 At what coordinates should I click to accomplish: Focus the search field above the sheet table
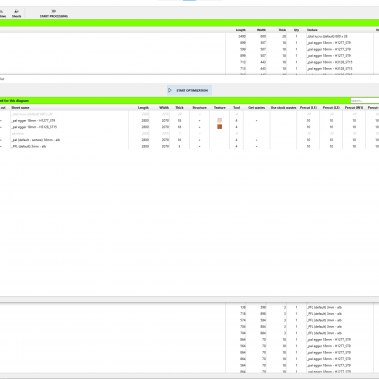[364, 100]
